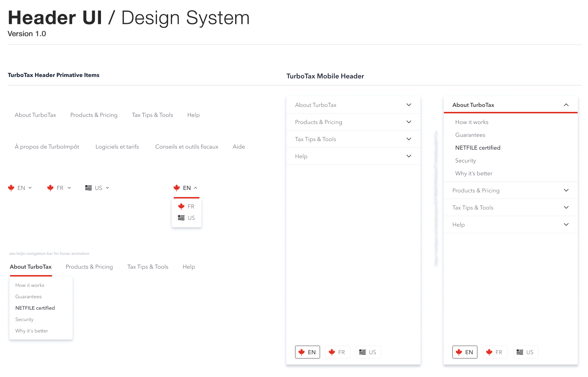Click the maple leaf icon next to FR in the open language list
The width and height of the screenshot is (588, 377).
tap(181, 206)
